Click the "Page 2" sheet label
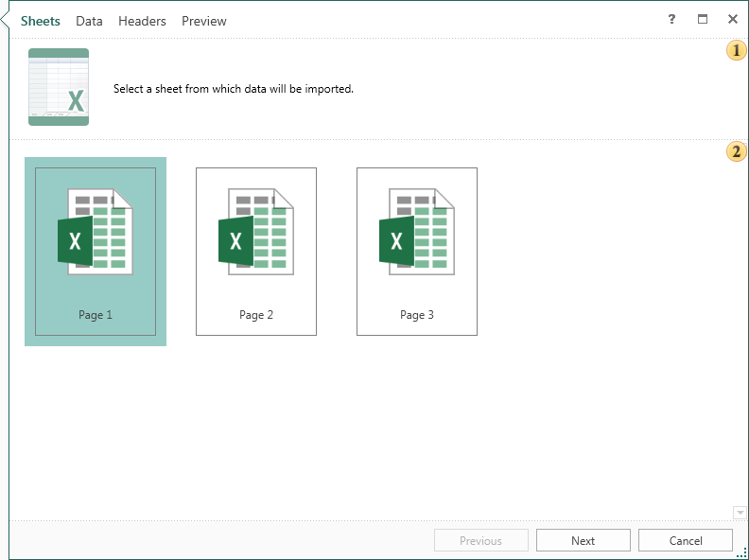The width and height of the screenshot is (749, 560). pyautogui.click(x=256, y=315)
